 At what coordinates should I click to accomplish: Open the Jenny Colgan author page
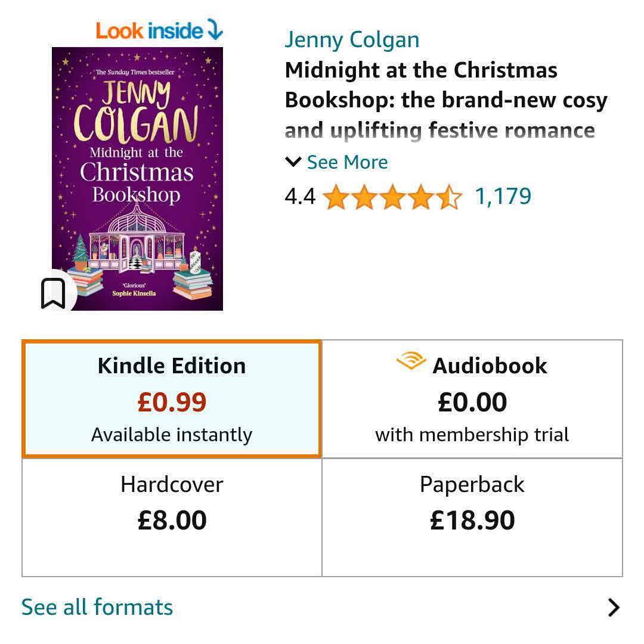click(352, 40)
